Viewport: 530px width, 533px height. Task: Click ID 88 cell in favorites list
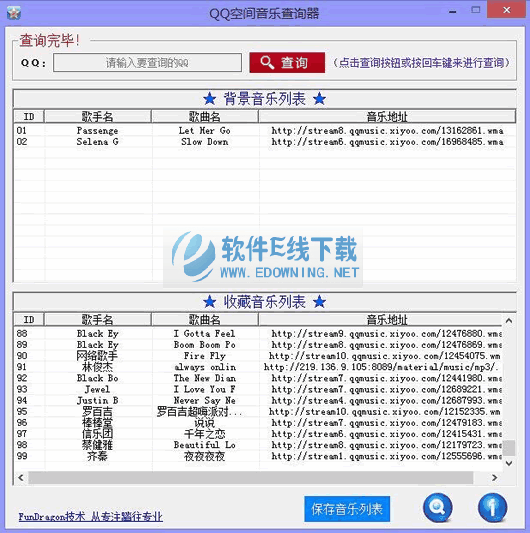click(22, 333)
